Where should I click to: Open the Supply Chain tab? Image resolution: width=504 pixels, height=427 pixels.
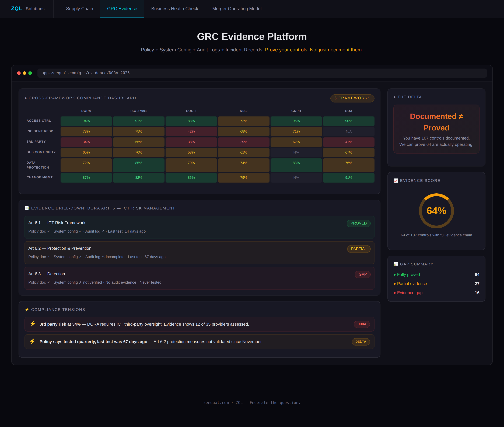click(x=79, y=9)
